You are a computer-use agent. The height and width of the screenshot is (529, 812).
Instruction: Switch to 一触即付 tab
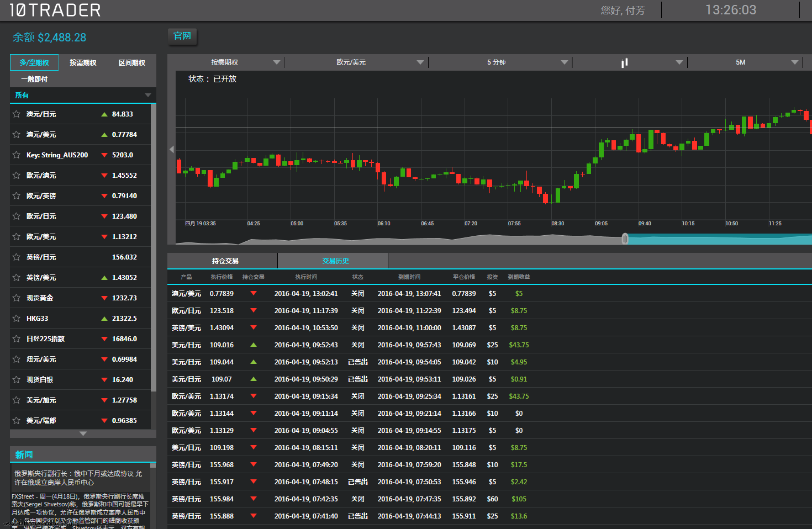pos(34,79)
